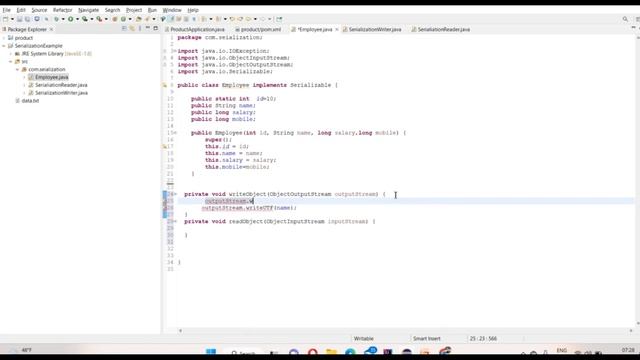Collapse the Employee constructor fold marker
640x360 pixels.
pos(176,133)
